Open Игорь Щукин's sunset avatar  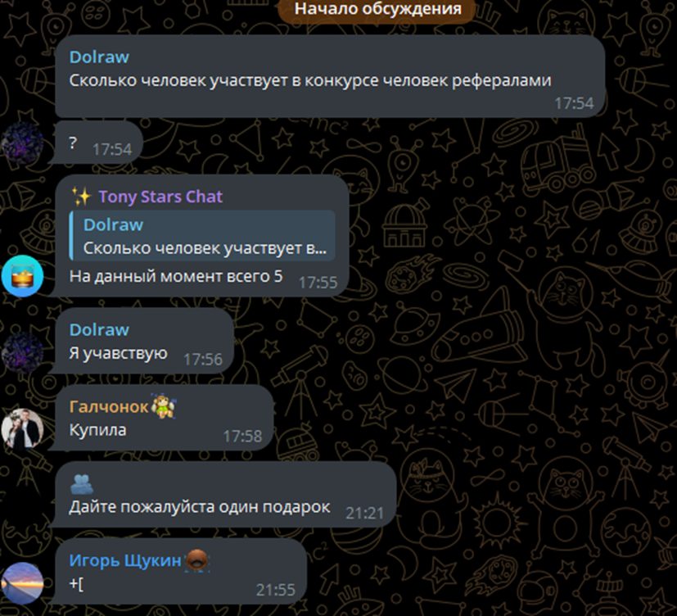tap(22, 583)
